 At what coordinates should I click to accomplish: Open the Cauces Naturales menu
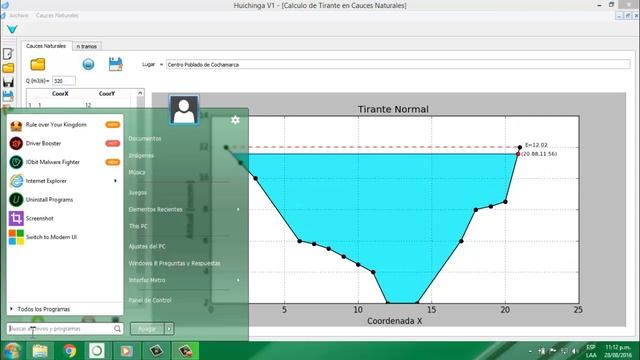(57, 16)
